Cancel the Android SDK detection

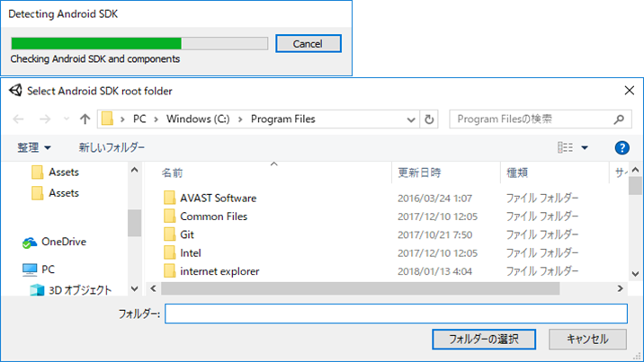pos(308,43)
